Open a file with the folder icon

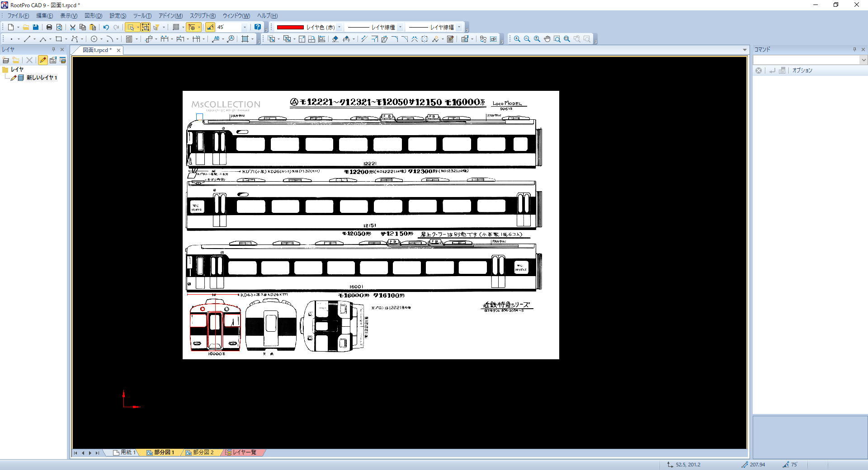pos(26,27)
